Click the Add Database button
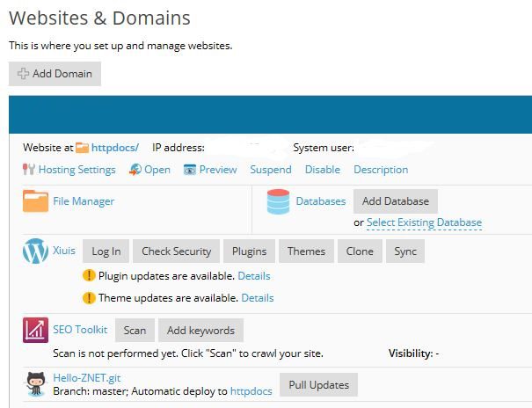The width and height of the screenshot is (532, 408). pos(396,201)
